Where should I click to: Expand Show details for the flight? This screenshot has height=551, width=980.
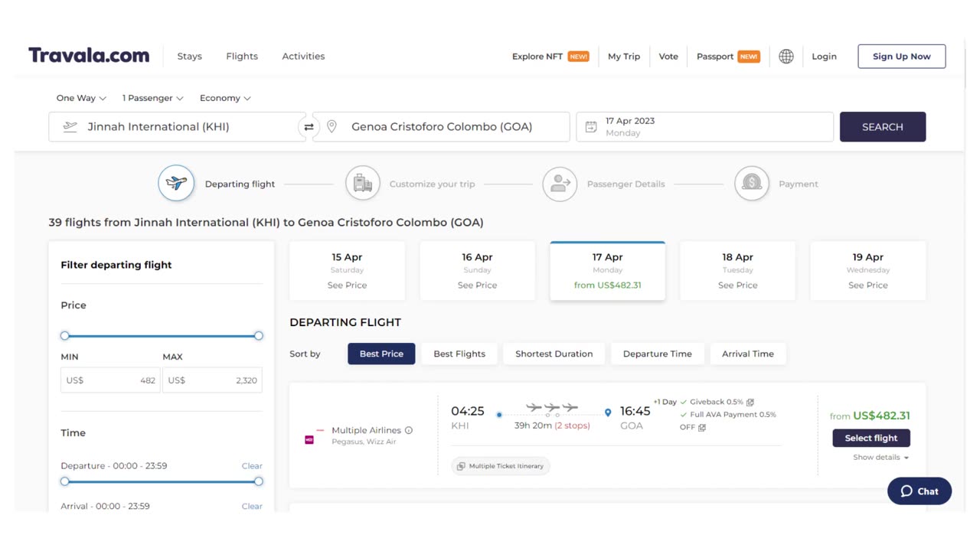(x=881, y=458)
